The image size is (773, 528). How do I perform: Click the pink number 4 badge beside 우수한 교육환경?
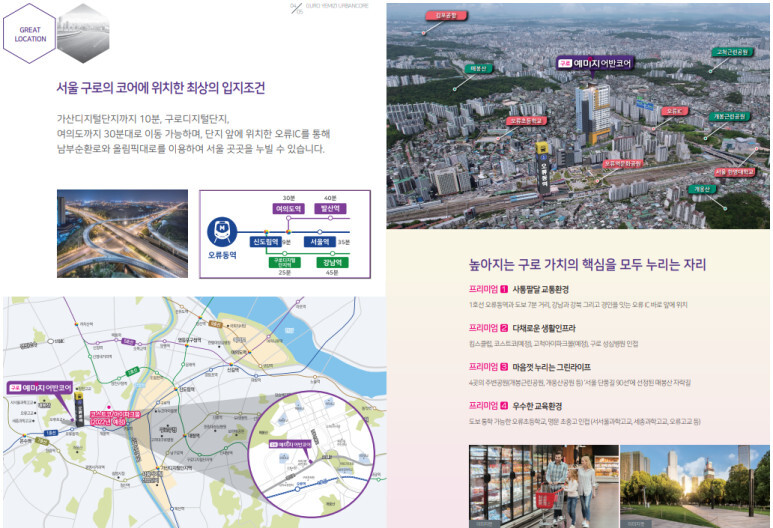coord(504,406)
